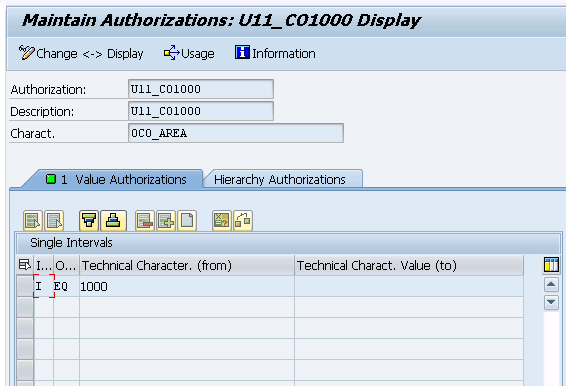The image size is (566, 386).
Task: Show Information about this authorization
Action: pos(275,53)
